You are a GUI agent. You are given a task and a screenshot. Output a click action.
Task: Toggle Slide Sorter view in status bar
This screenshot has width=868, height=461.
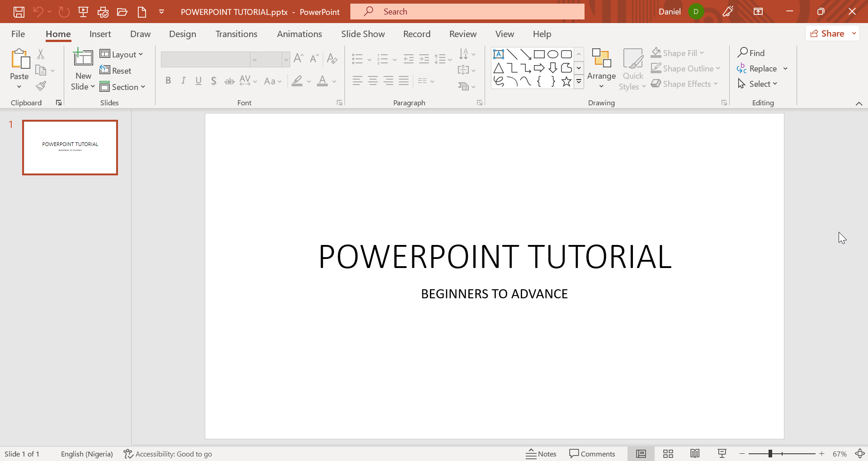(x=668, y=453)
